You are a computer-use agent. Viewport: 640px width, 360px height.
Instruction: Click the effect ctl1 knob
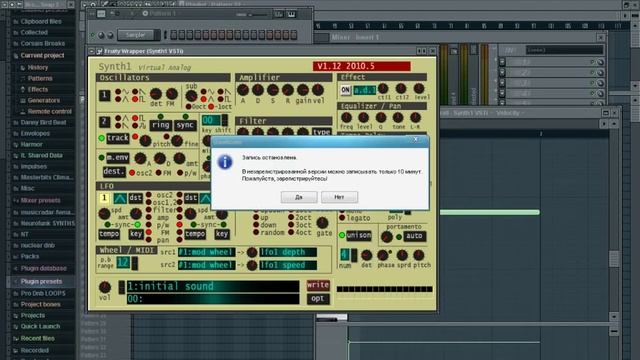click(x=383, y=89)
